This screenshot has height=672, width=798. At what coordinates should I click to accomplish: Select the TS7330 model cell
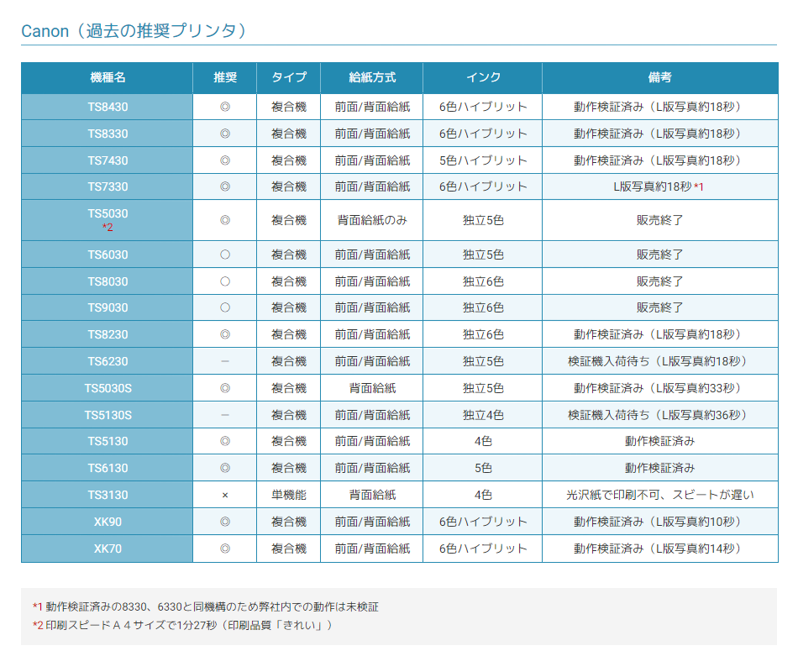[x=108, y=186]
